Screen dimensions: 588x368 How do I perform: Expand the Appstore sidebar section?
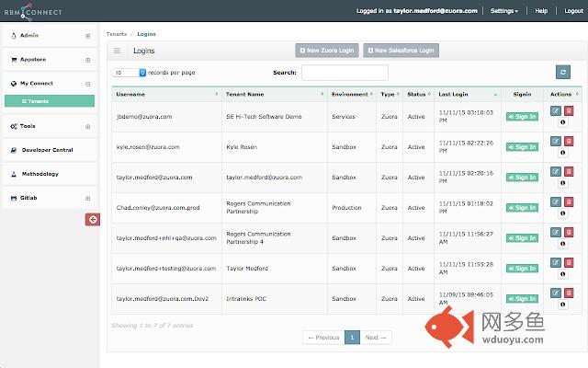coord(88,60)
